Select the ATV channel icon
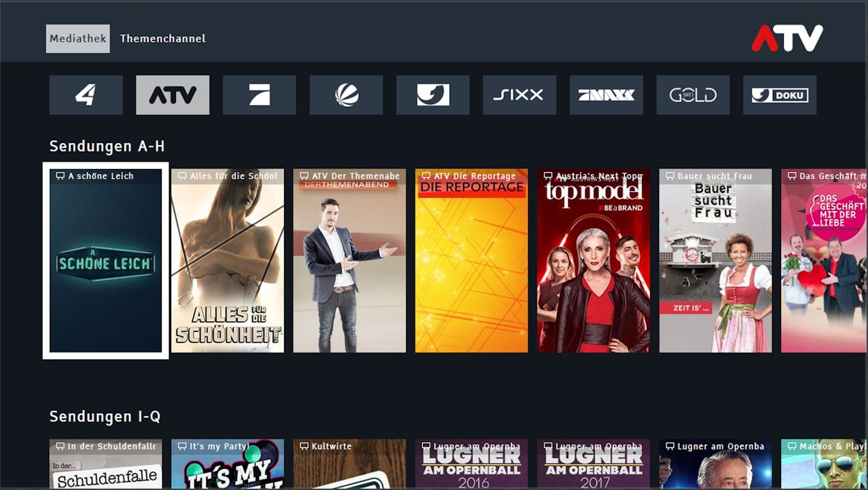 [x=173, y=95]
